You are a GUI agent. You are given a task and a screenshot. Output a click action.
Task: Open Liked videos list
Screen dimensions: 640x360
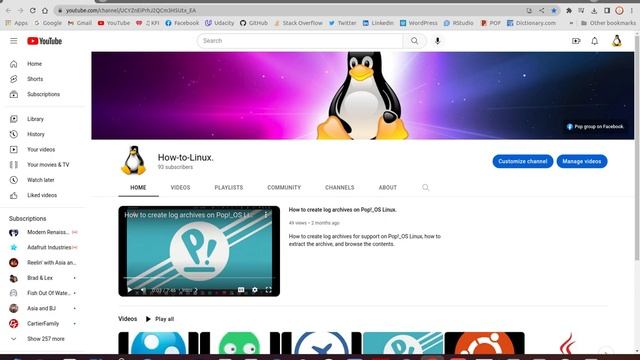[43, 195]
